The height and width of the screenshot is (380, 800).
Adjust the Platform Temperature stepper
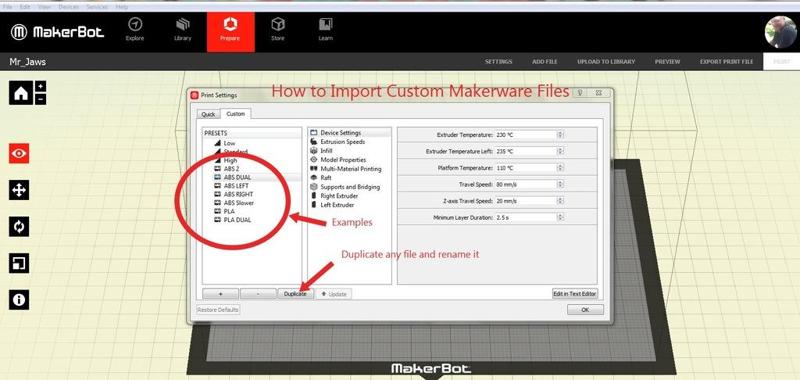pyautogui.click(x=560, y=168)
